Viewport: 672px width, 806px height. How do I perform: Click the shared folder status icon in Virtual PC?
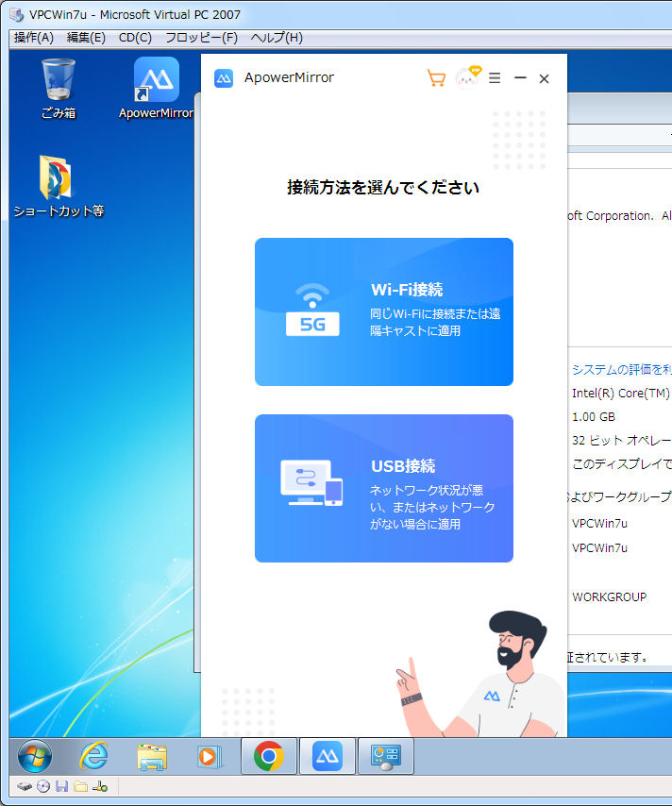80,786
